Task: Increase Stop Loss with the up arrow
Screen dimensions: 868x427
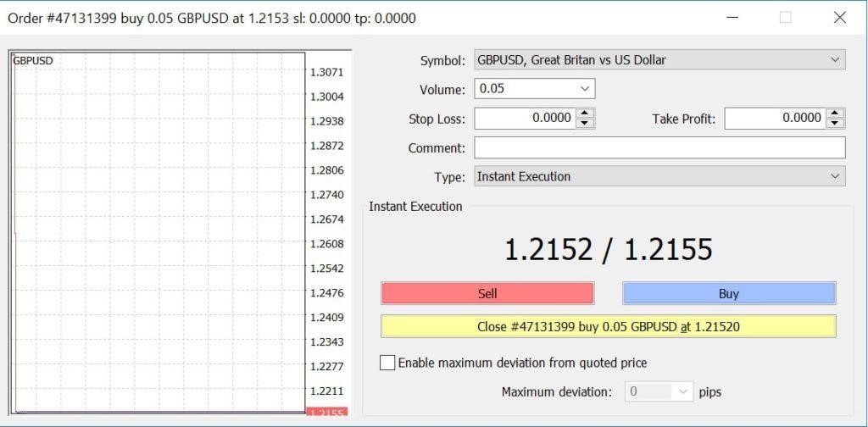Action: [x=585, y=113]
